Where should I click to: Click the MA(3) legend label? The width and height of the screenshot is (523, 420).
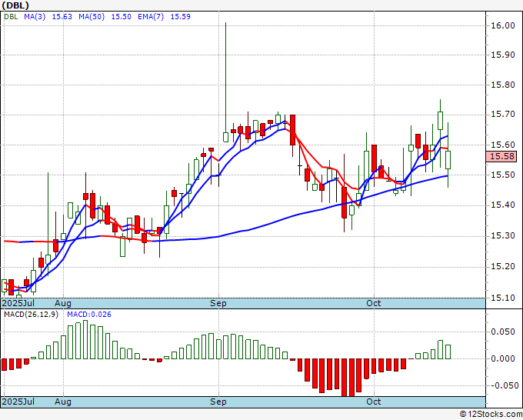point(35,17)
